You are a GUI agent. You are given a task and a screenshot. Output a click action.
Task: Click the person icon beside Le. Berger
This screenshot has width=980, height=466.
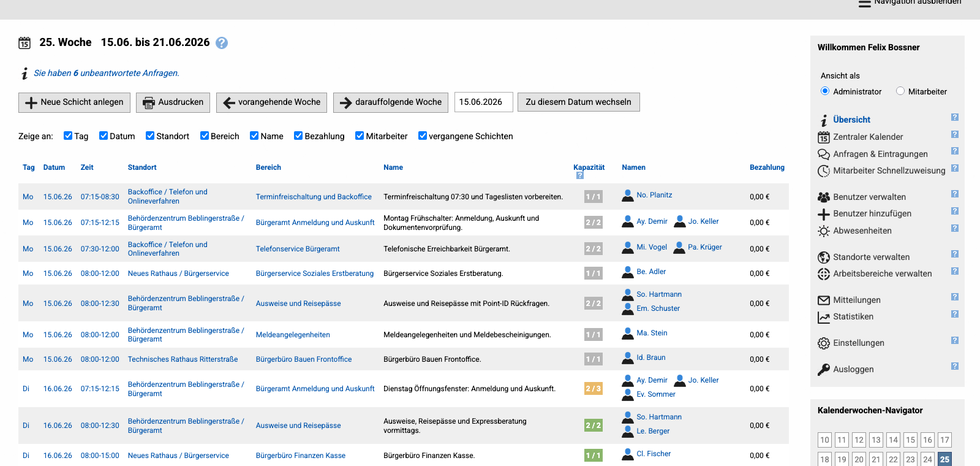(628, 432)
